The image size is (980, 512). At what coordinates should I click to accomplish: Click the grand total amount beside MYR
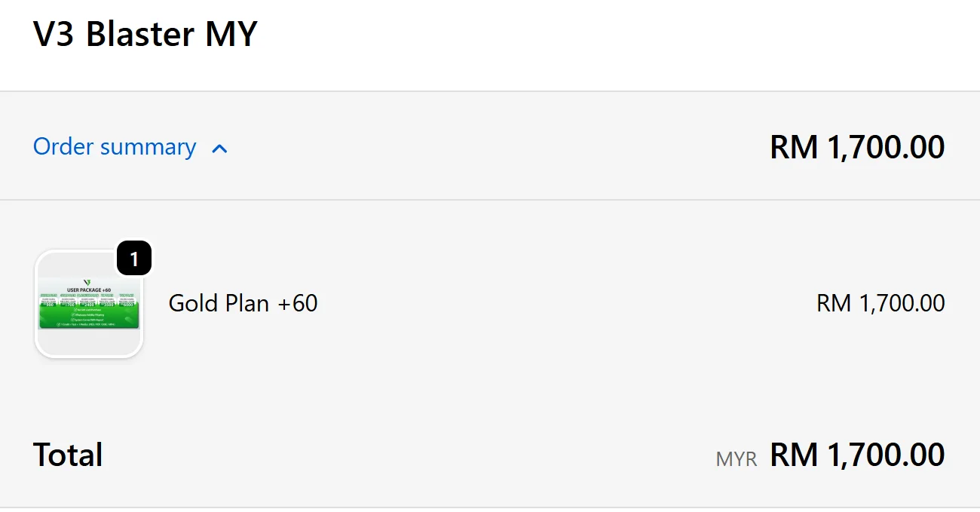pyautogui.click(x=857, y=455)
